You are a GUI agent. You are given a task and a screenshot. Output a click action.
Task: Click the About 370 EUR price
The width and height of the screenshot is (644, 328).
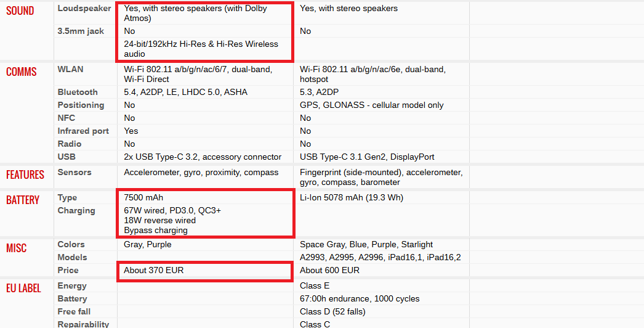153,271
